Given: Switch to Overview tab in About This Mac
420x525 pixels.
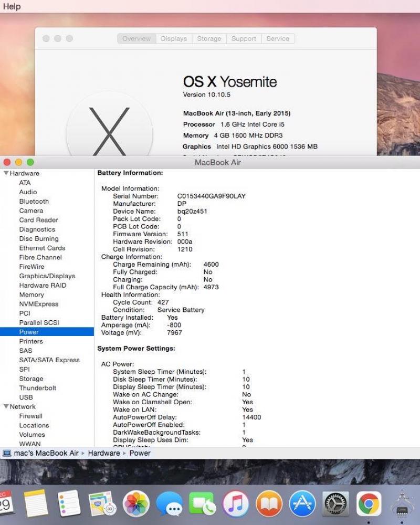Looking at the screenshot, I should coord(136,38).
